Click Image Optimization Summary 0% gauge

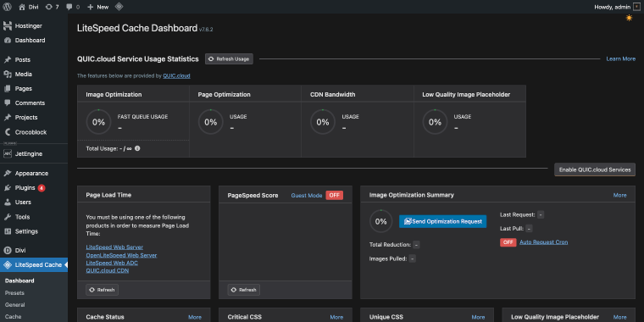coord(381,221)
